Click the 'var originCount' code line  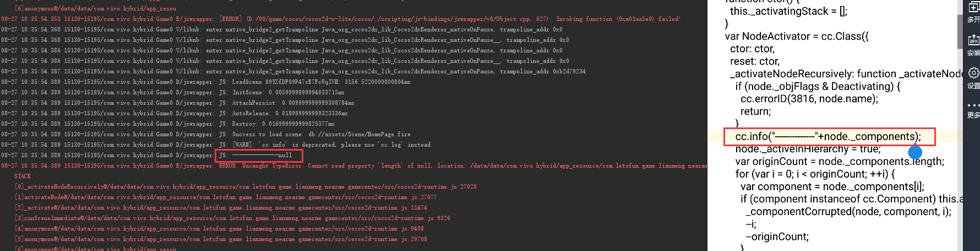click(x=839, y=161)
